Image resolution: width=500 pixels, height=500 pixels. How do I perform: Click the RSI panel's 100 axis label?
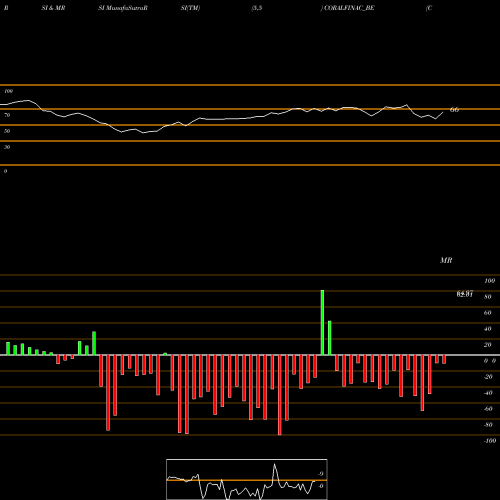(x=8, y=91)
